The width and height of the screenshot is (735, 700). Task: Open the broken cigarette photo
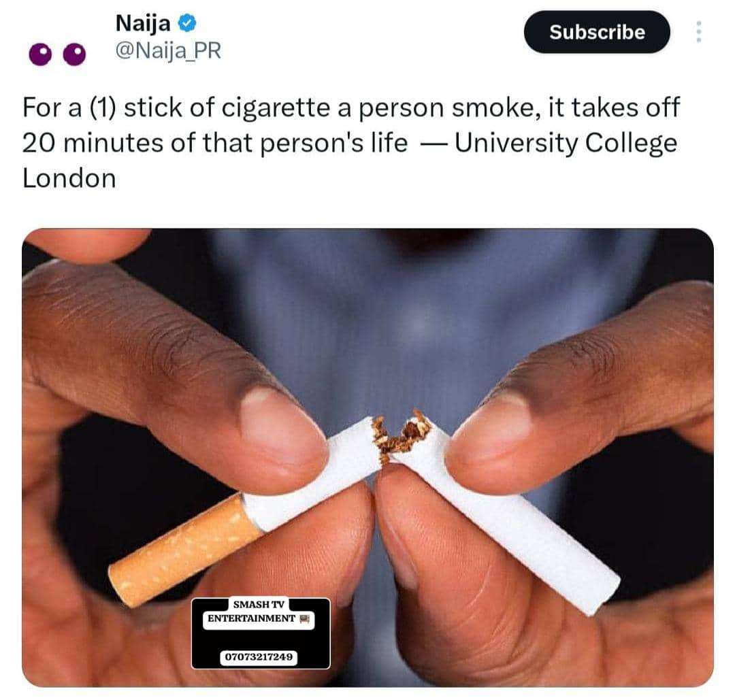point(367,457)
